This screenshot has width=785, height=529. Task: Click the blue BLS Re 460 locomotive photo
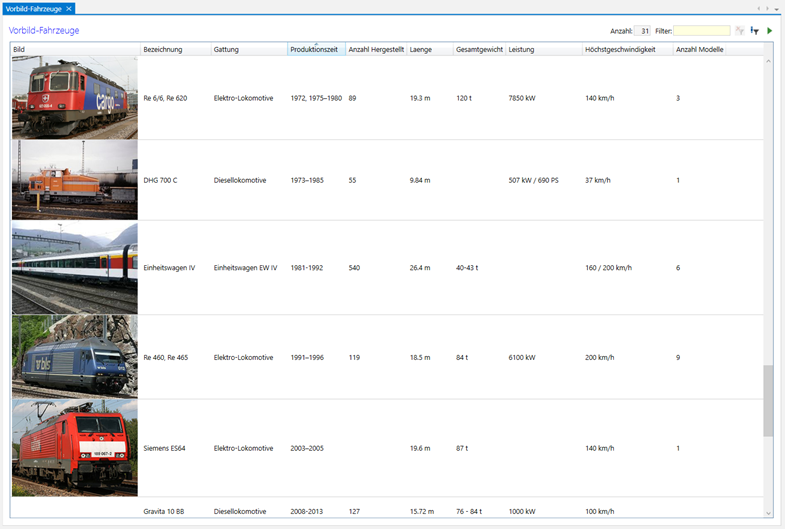tap(75, 357)
